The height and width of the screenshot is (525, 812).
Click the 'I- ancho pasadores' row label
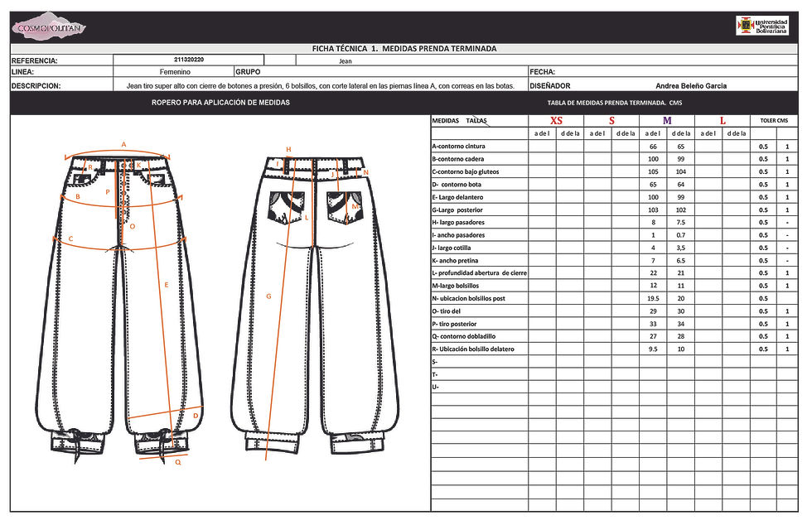click(x=458, y=235)
